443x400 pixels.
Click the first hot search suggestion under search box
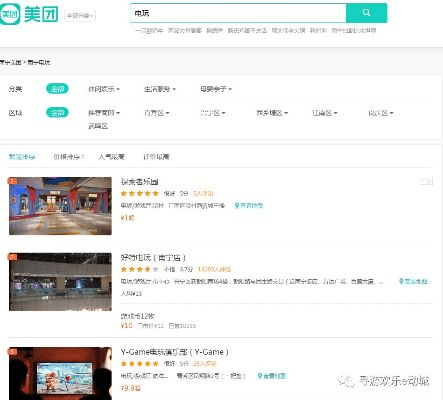pyautogui.click(x=149, y=30)
